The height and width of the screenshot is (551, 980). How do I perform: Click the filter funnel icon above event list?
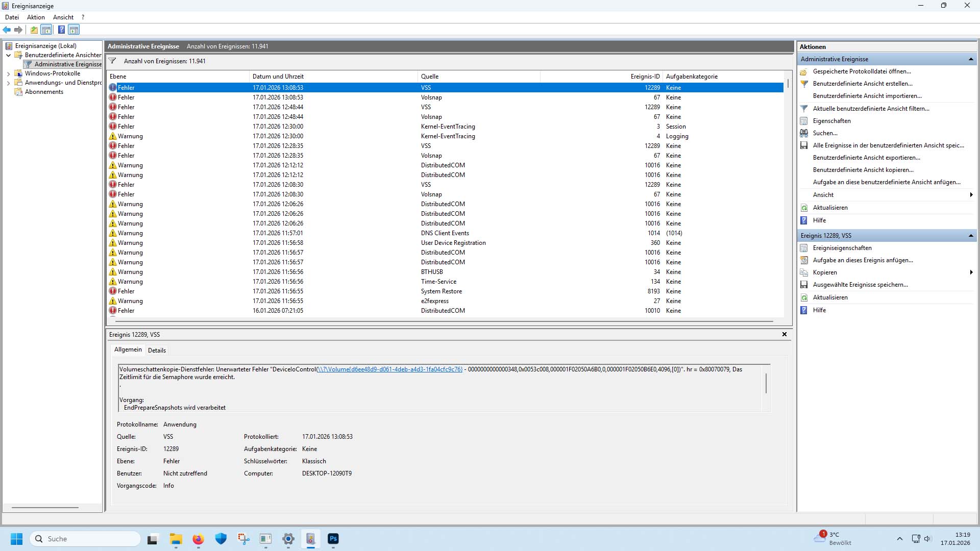tap(112, 61)
